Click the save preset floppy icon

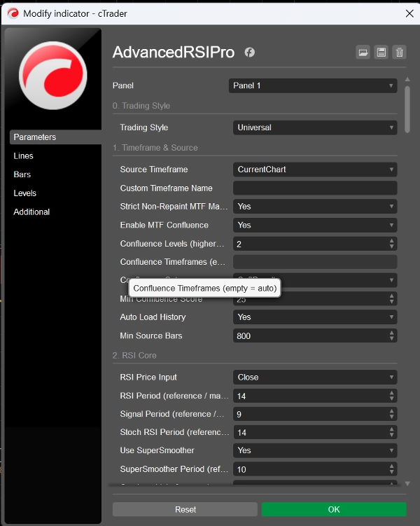(381, 53)
